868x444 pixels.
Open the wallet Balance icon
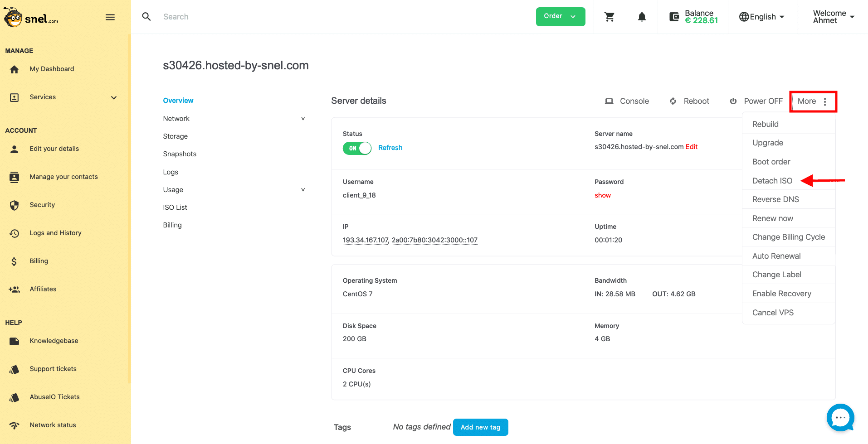point(674,17)
